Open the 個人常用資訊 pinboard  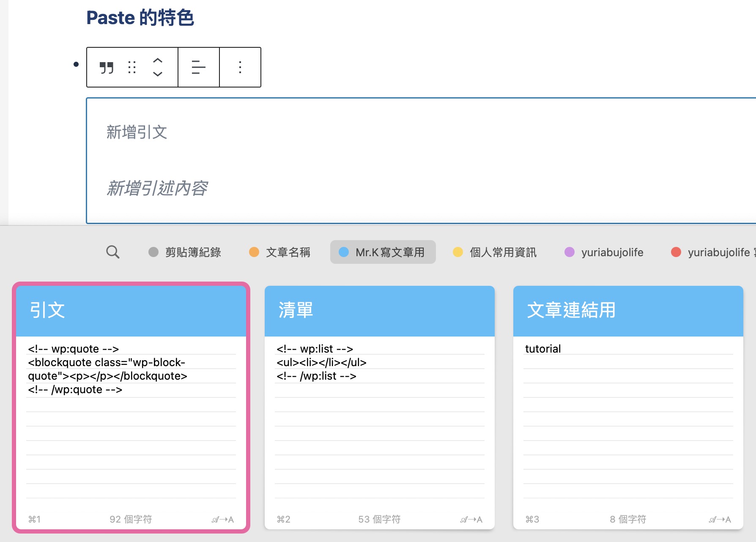click(x=495, y=252)
